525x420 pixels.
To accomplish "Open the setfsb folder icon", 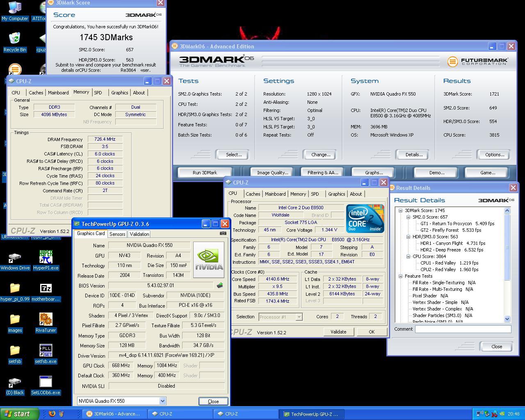I will click(15, 354).
